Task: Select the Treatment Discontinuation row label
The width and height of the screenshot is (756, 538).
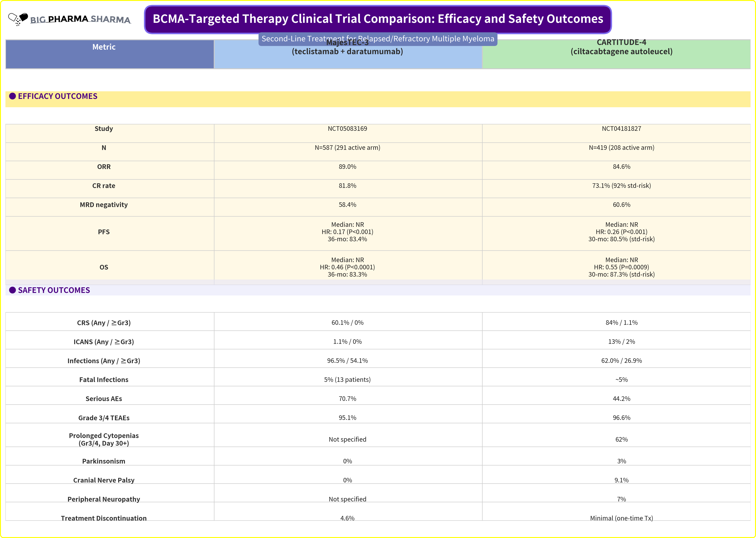Action: [104, 518]
